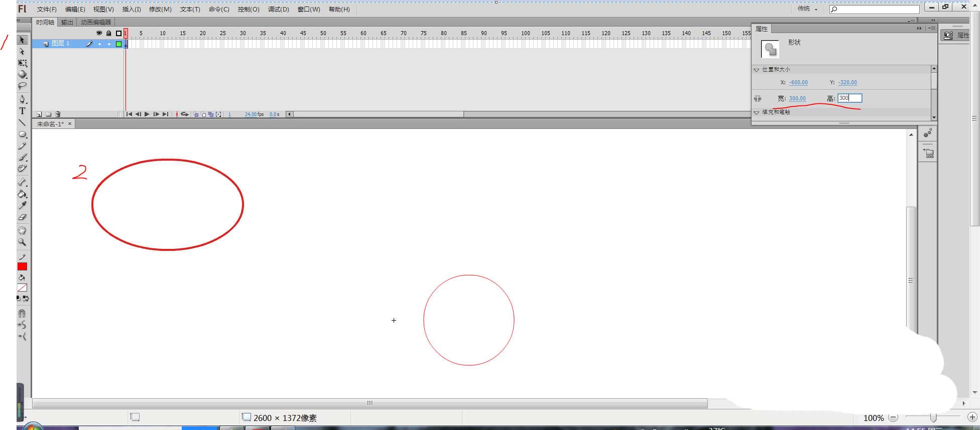Click the Smooth option icon

point(22,325)
